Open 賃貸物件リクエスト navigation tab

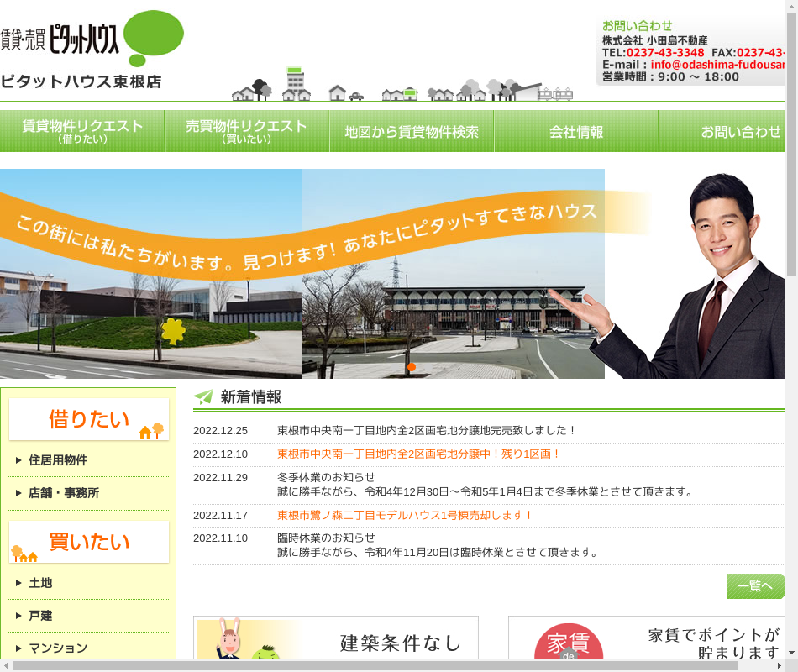82,131
